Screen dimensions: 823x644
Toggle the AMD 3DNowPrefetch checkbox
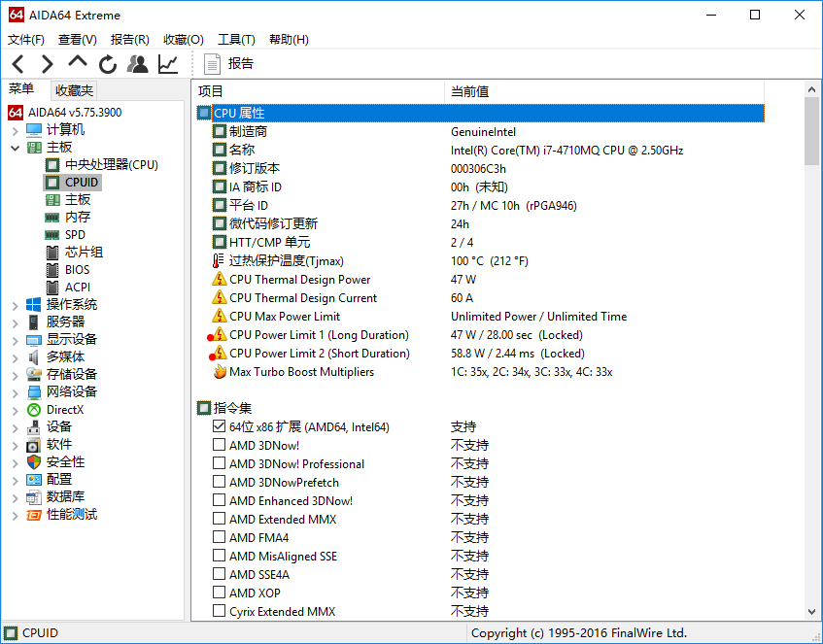(x=219, y=481)
